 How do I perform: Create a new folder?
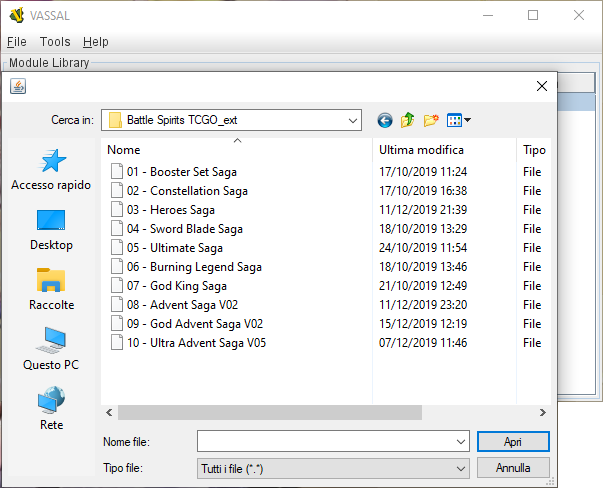click(431, 120)
